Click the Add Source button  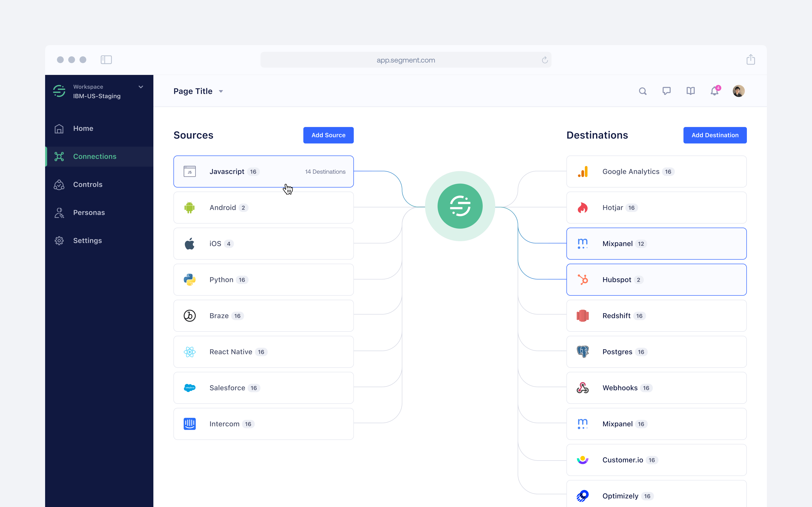(328, 135)
